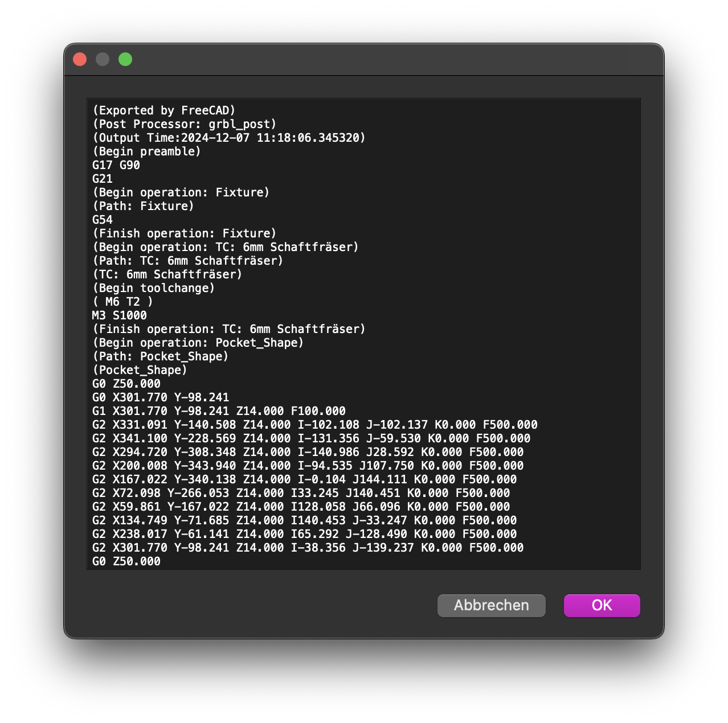Screen dimensions: 728x723
Task: Click the G2 X167.022 arc move line
Action: [x=304, y=479]
